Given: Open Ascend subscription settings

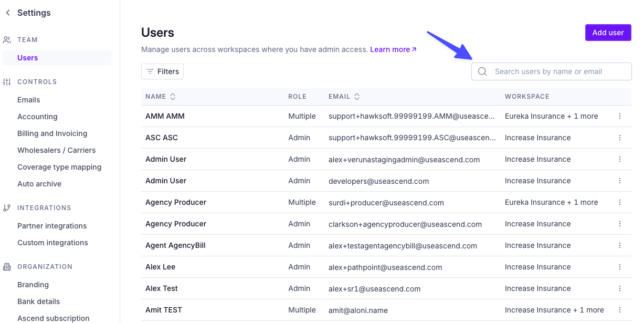Looking at the screenshot, I should (x=54, y=318).
